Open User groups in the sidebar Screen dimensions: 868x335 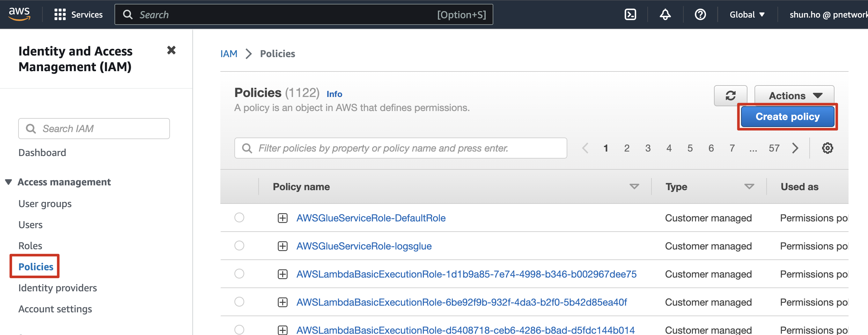coord(45,204)
